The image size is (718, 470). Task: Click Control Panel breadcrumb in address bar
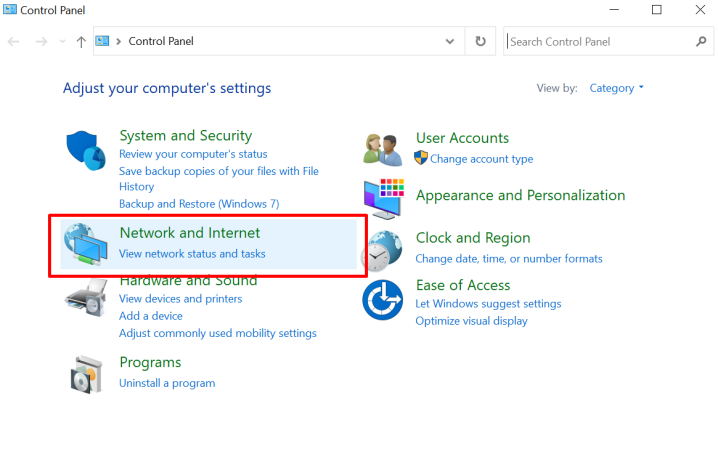(x=161, y=41)
